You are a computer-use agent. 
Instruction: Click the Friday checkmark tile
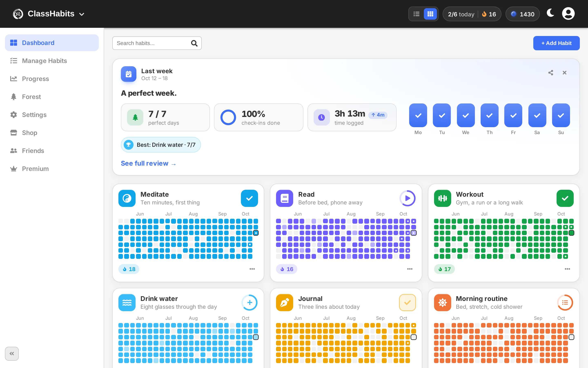pos(513,115)
